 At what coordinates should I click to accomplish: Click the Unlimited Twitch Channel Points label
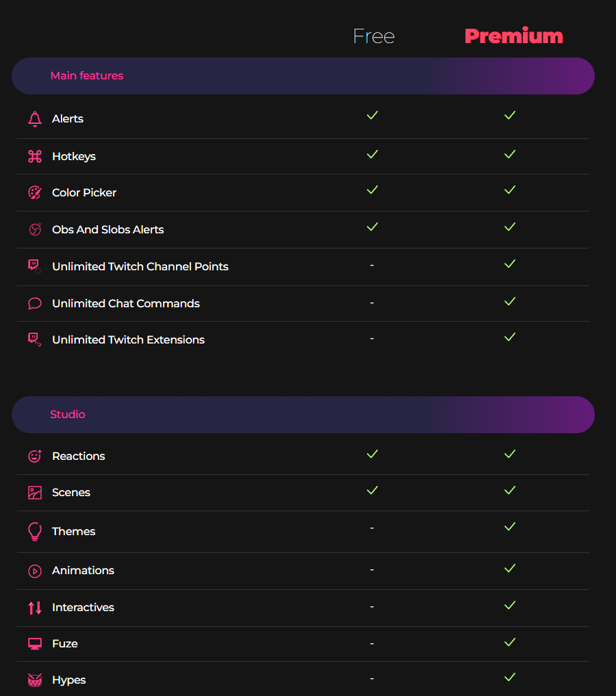(x=140, y=266)
